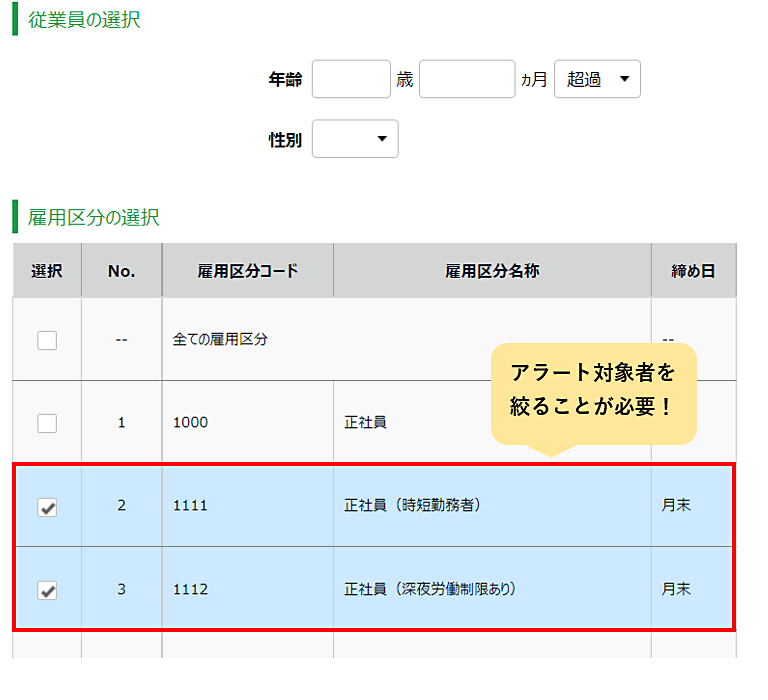Viewport: 768px width, 700px height.
Task: Open the 超過 comparison dropdown
Action: pos(597,79)
